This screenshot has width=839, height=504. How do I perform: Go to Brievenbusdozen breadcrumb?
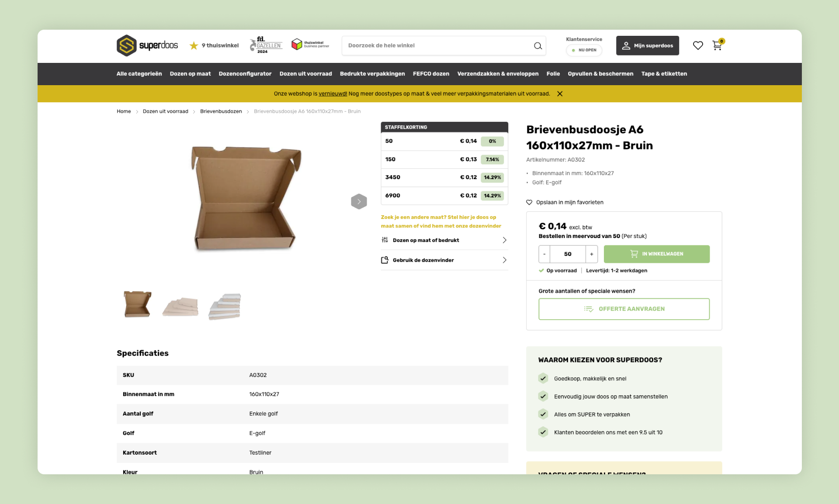click(x=221, y=111)
